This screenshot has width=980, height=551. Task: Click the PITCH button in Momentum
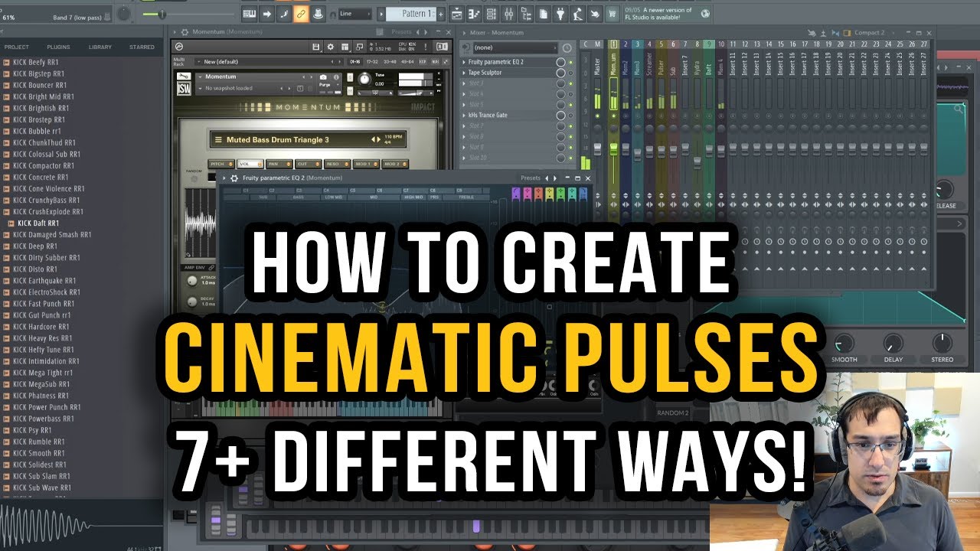[x=221, y=164]
